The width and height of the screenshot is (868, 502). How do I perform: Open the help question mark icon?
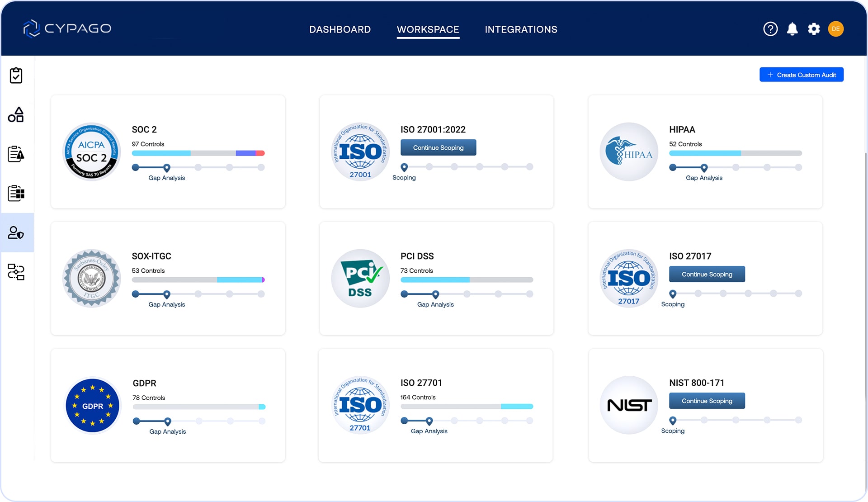pyautogui.click(x=770, y=29)
